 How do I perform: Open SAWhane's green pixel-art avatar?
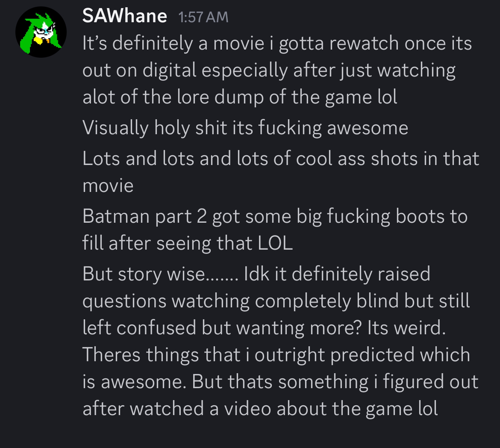pyautogui.click(x=41, y=32)
